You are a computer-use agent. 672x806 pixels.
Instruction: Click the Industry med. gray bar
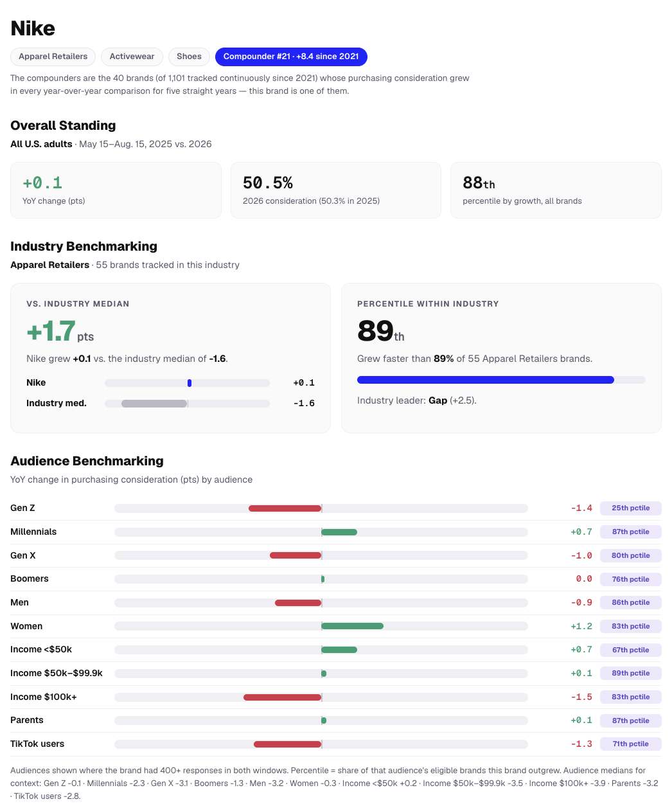[154, 404]
